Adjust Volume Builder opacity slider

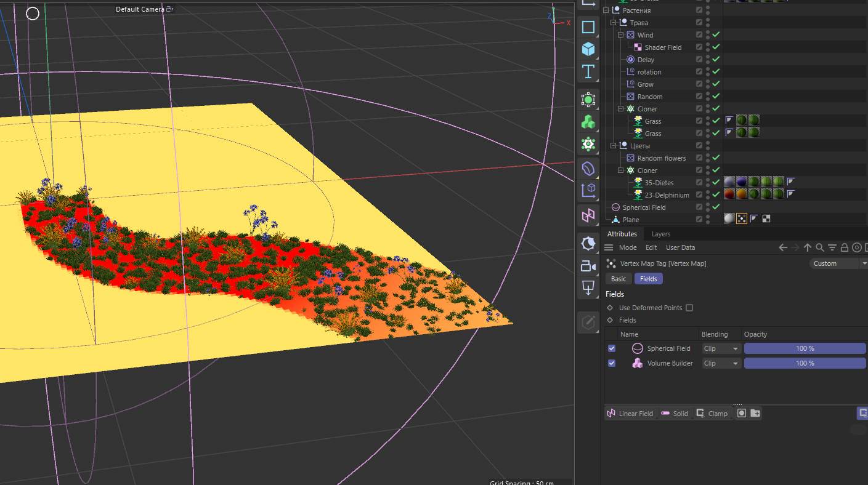tap(805, 363)
